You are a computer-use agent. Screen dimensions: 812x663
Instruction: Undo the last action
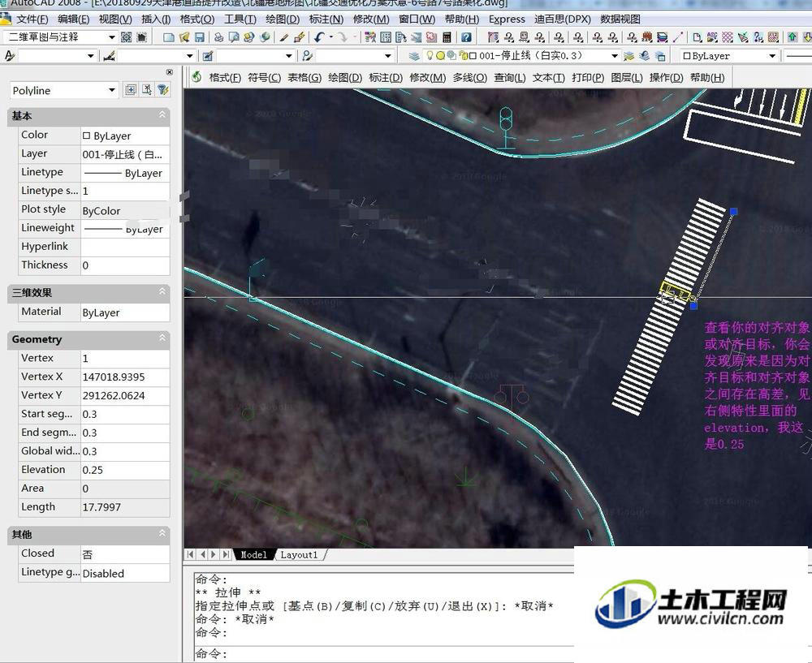click(x=319, y=37)
